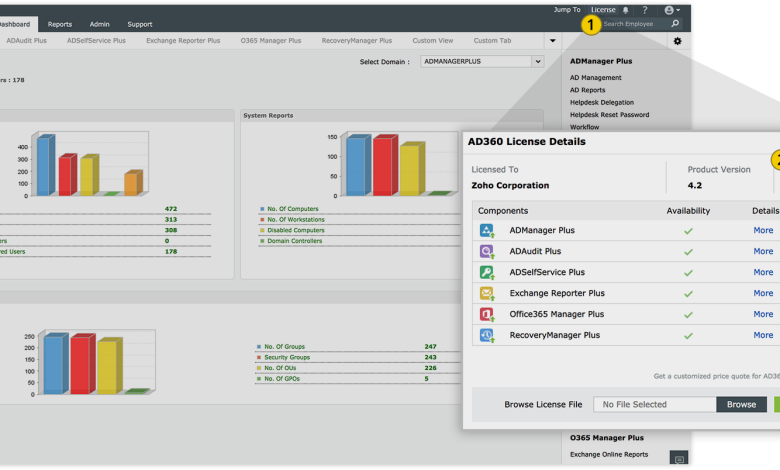This screenshot has height=470, width=780.
Task: Open the Support tab
Action: point(140,24)
